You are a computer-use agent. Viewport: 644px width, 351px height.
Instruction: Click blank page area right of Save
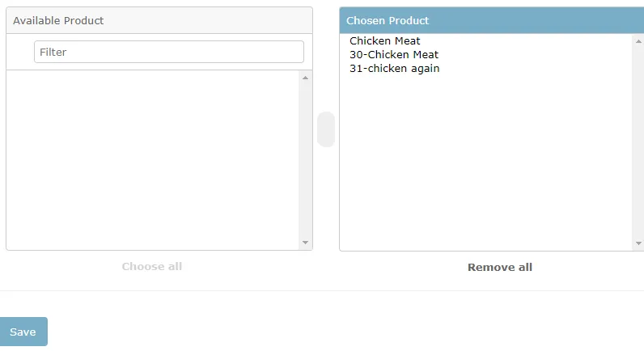tap(324, 332)
